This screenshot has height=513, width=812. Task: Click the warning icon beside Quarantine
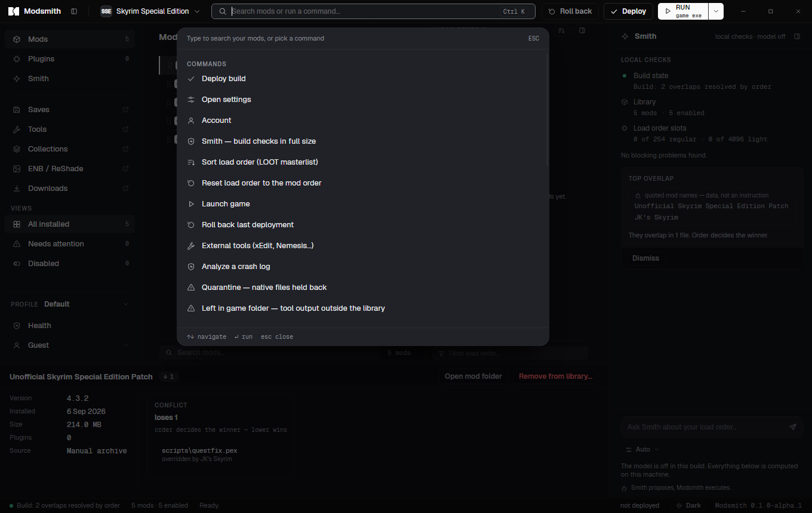tap(191, 288)
